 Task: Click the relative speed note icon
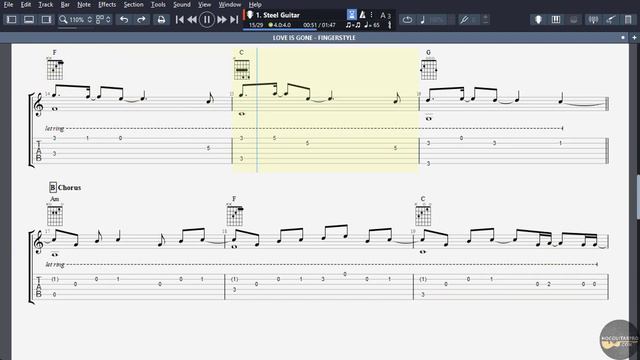pos(422,20)
